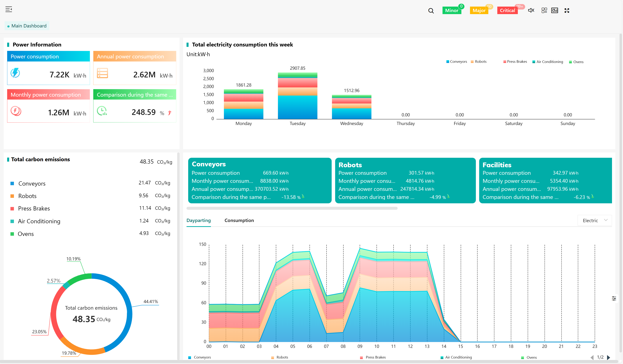Toggle Conveyors series in weekly chart legend
This screenshot has height=364, width=623.
point(456,62)
